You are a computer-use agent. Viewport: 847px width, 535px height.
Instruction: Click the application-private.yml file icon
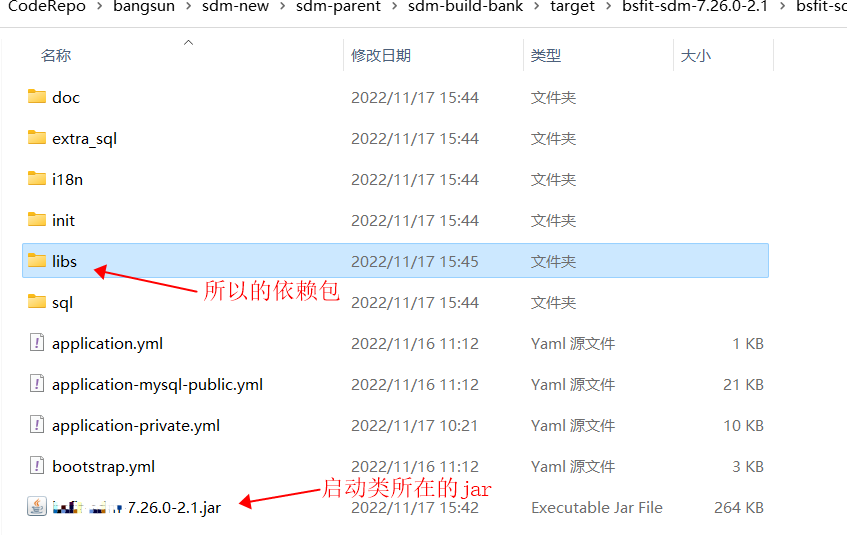click(x=37, y=425)
